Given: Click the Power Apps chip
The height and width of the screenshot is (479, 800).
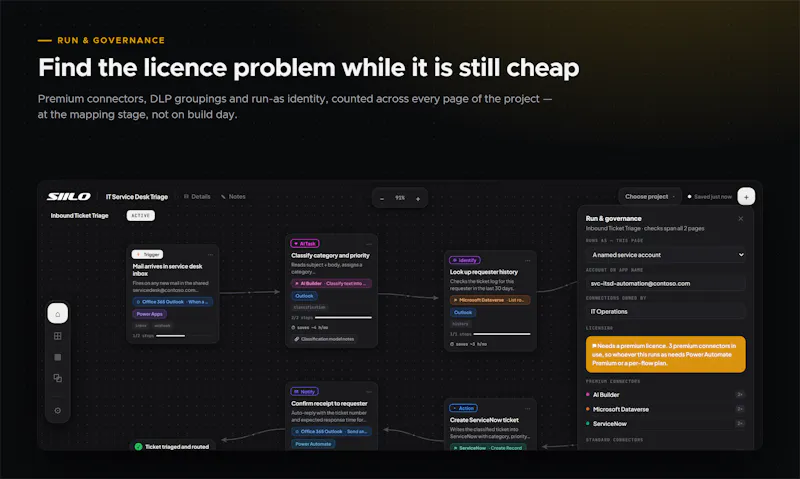Looking at the screenshot, I should tap(149, 314).
